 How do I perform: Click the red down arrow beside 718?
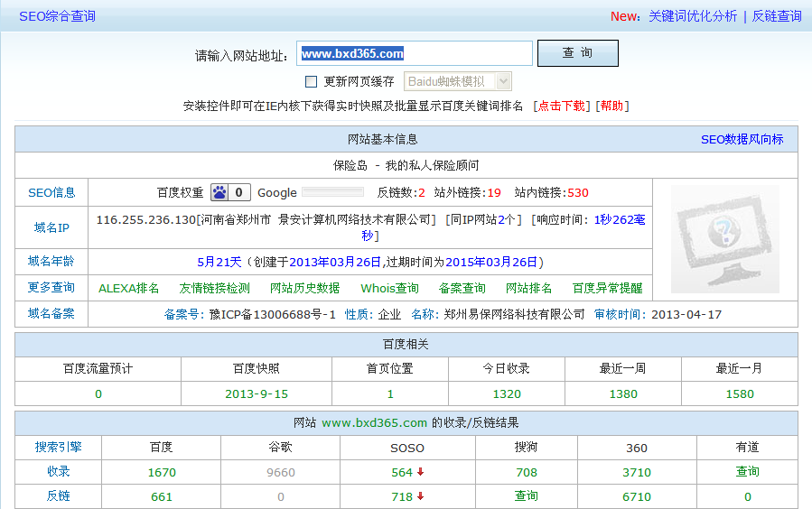pos(421,496)
